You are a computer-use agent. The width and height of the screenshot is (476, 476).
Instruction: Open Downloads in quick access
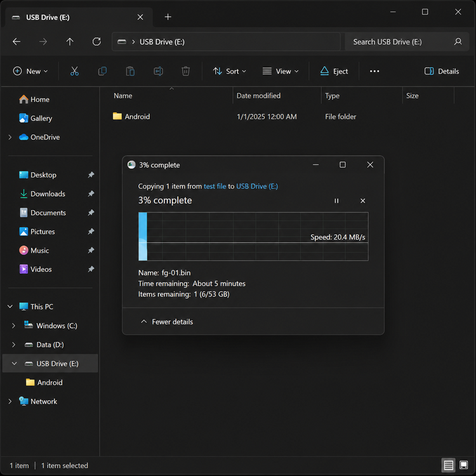coord(42,194)
